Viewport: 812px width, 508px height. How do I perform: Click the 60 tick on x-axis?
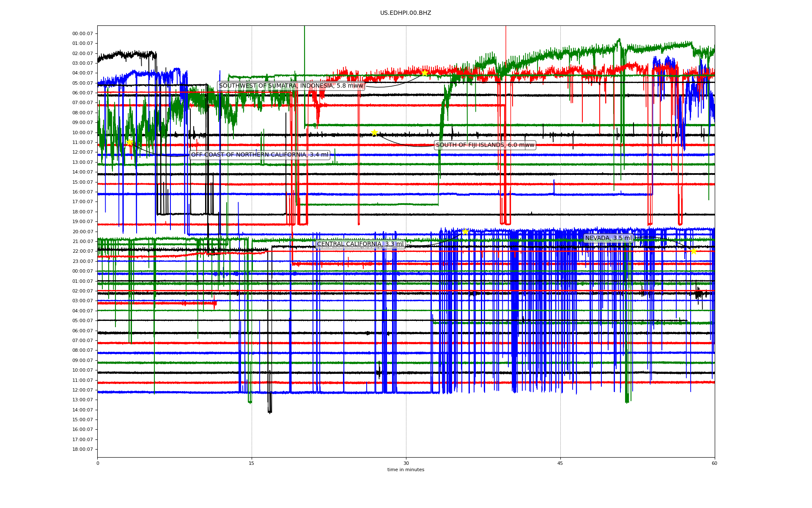click(714, 463)
